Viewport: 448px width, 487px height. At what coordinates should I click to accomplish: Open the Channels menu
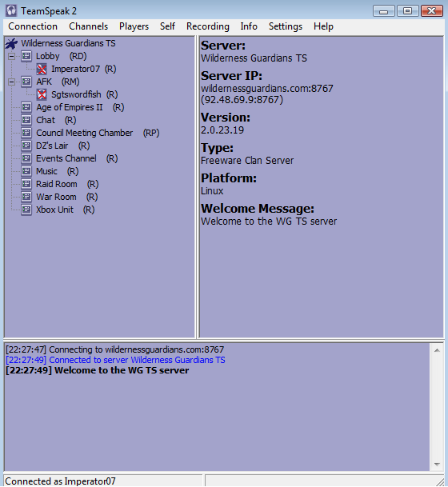[89, 26]
